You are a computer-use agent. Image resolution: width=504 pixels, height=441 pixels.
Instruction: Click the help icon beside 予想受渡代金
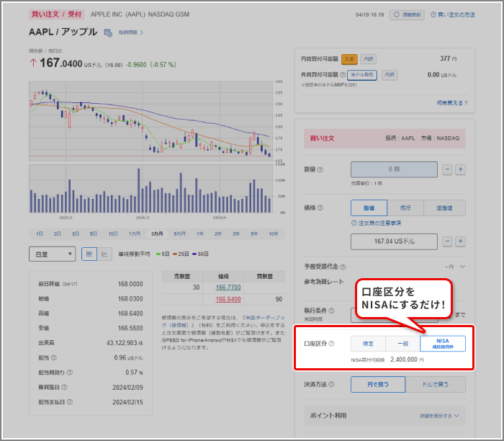point(343,267)
